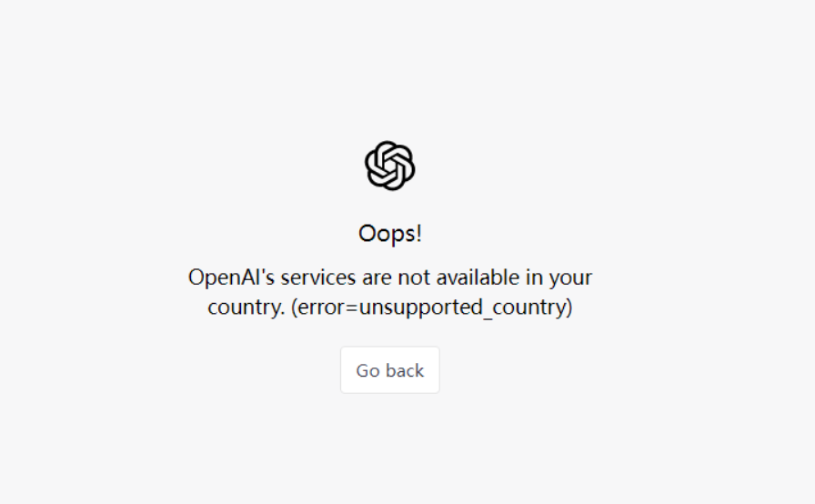Viewport: 815px width, 504px height.
Task: Click the underscore in unsupported_country
Action: tap(487, 318)
